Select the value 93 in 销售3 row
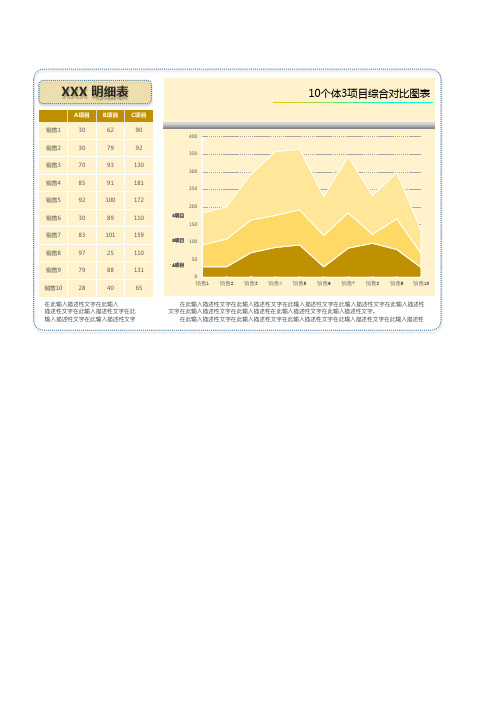Screen dimensions: 496x702 click(x=110, y=165)
